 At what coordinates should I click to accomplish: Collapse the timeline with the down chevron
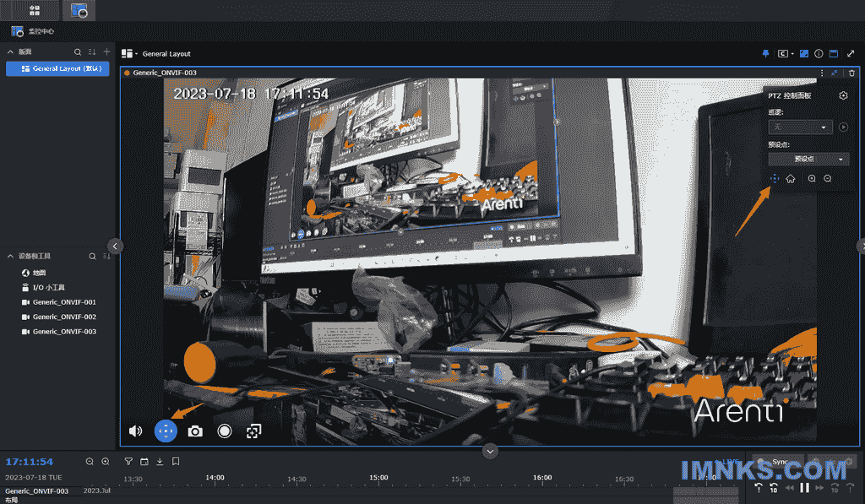(x=490, y=452)
